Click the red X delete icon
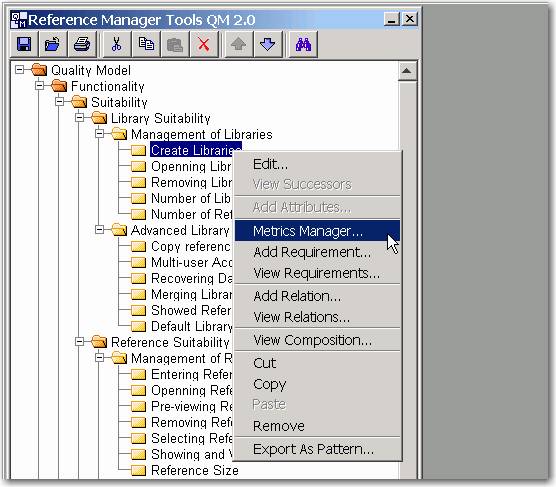556x487 pixels. [x=204, y=44]
